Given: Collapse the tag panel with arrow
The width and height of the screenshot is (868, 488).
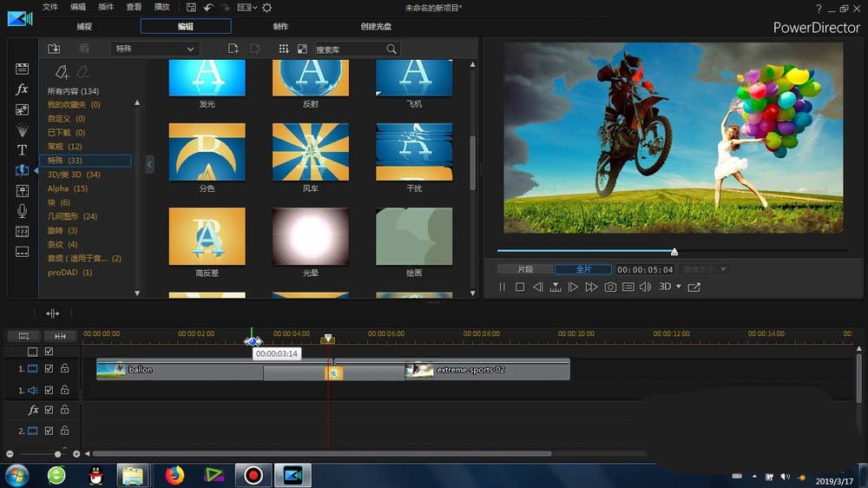Looking at the screenshot, I should (x=149, y=164).
